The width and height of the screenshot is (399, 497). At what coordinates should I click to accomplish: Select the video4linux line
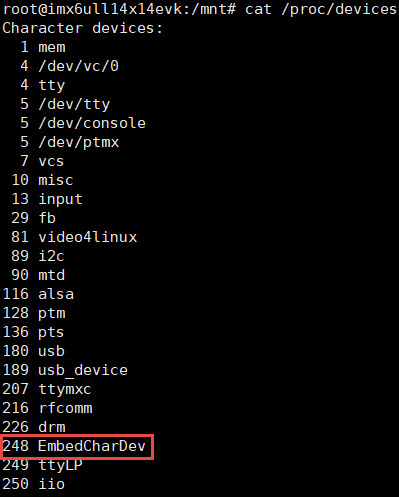[x=74, y=237]
